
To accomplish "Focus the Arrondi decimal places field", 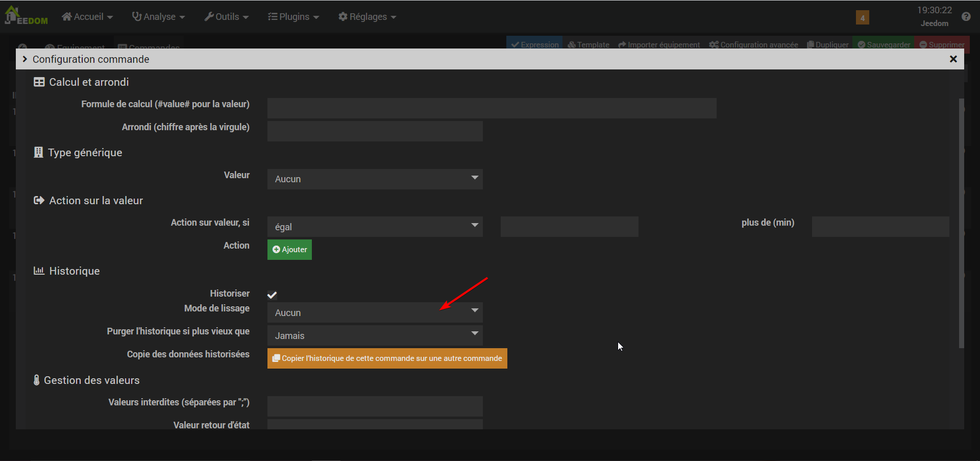I will point(375,131).
